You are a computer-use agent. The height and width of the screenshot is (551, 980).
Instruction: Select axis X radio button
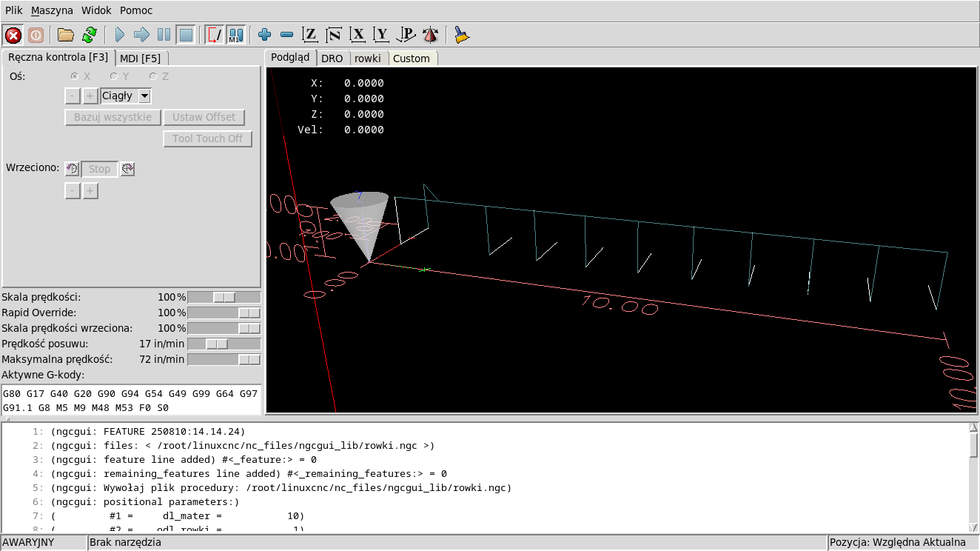coord(80,76)
